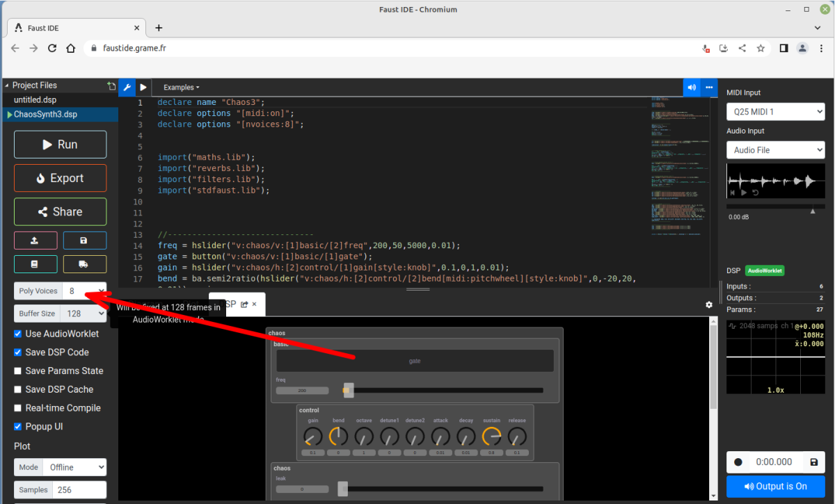Screen dimensions: 835x504
Task: Click the freq slider handle
Action: (348, 391)
